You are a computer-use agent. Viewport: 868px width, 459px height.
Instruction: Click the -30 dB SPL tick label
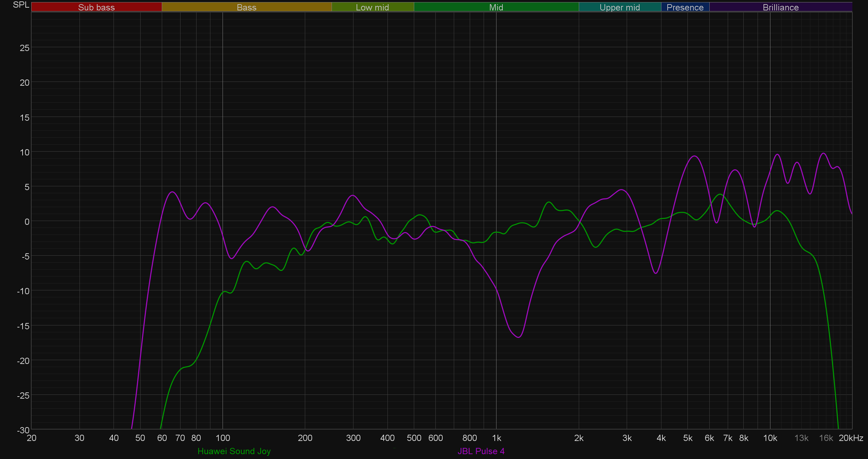23,430
